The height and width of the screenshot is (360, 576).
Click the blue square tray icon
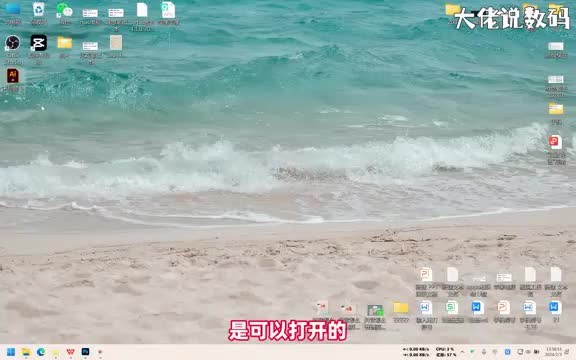507,352
